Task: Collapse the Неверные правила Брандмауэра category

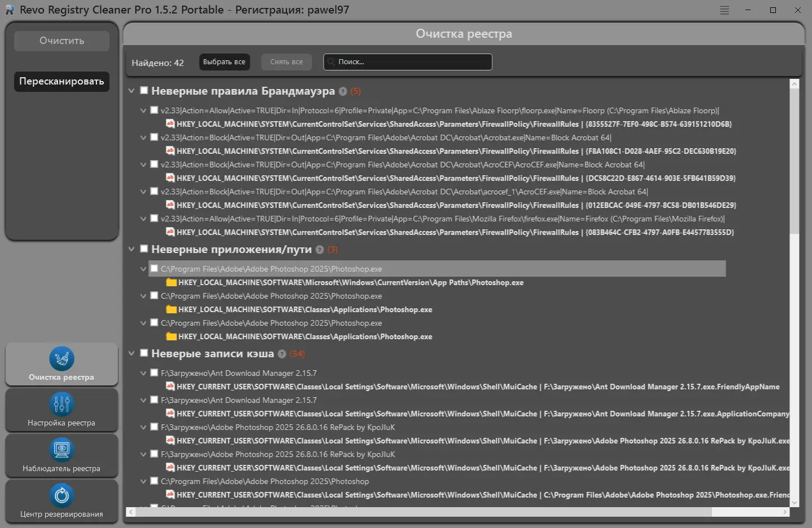Action: point(131,91)
